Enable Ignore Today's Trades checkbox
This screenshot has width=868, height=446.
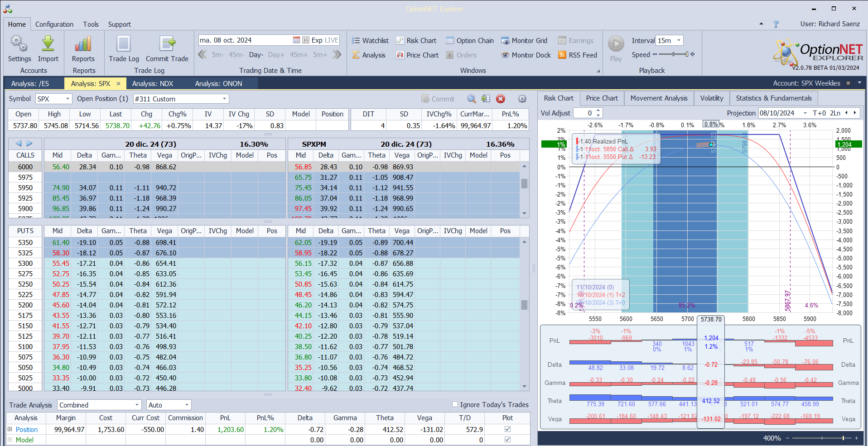click(455, 404)
